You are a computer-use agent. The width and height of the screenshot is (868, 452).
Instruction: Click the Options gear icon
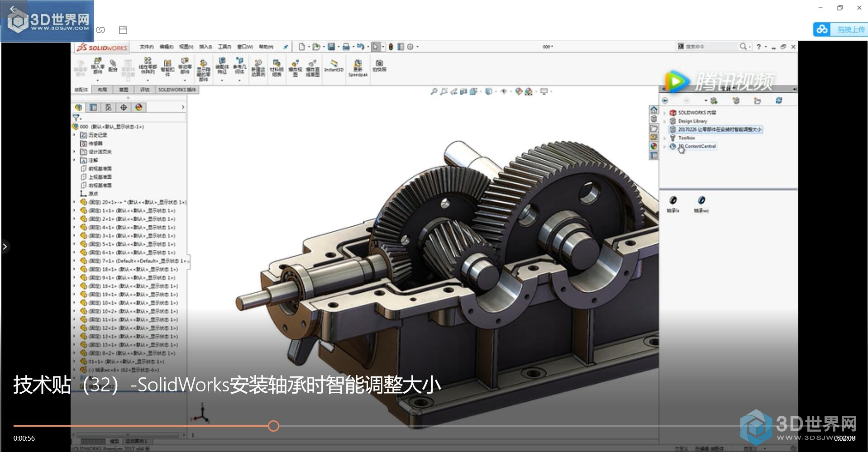[410, 47]
